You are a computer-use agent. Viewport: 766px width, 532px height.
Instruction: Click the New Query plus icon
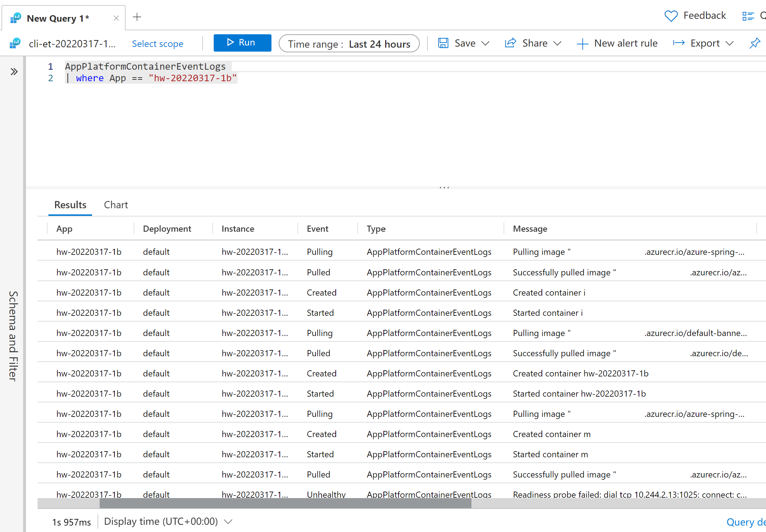point(137,16)
